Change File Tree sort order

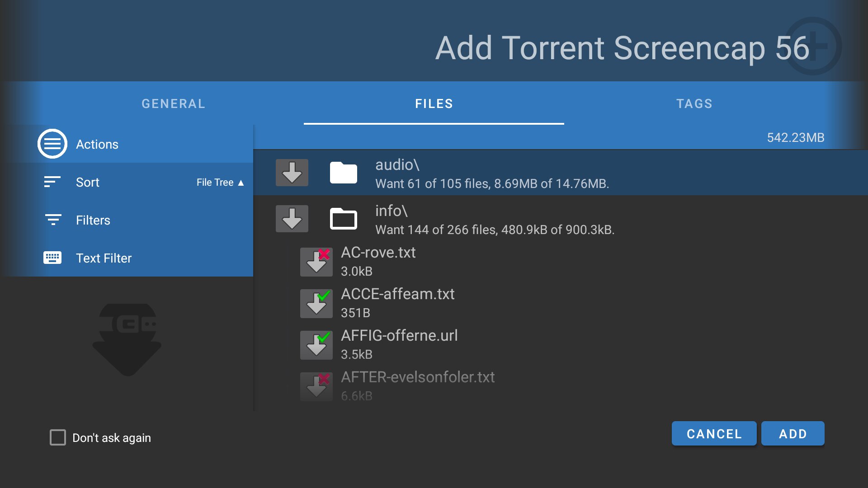[220, 183]
